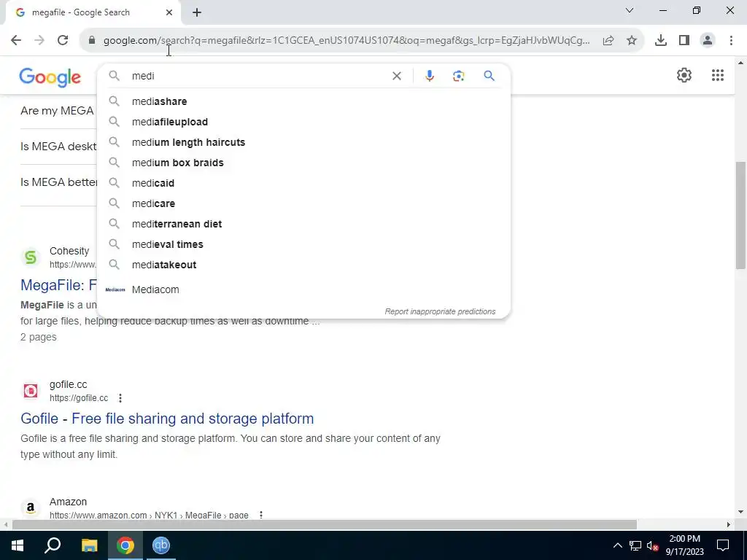The width and height of the screenshot is (747, 560).
Task: Choose the mediatakeout suggestion
Action: click(304, 265)
